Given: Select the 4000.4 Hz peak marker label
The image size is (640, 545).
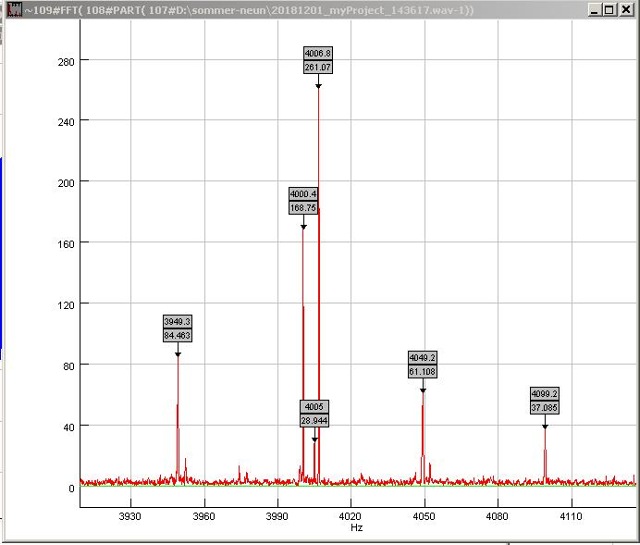Looking at the screenshot, I should point(303,194).
